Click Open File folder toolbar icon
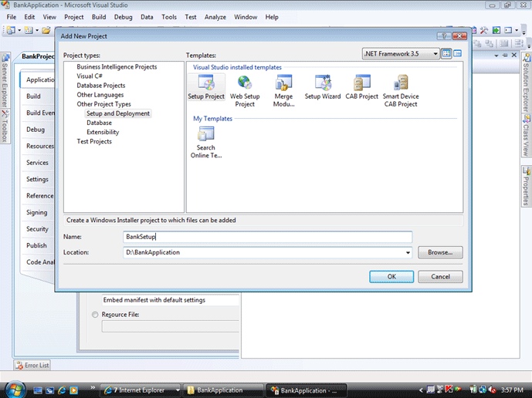Image resolution: width=532 pixels, height=398 pixels. 46,30
